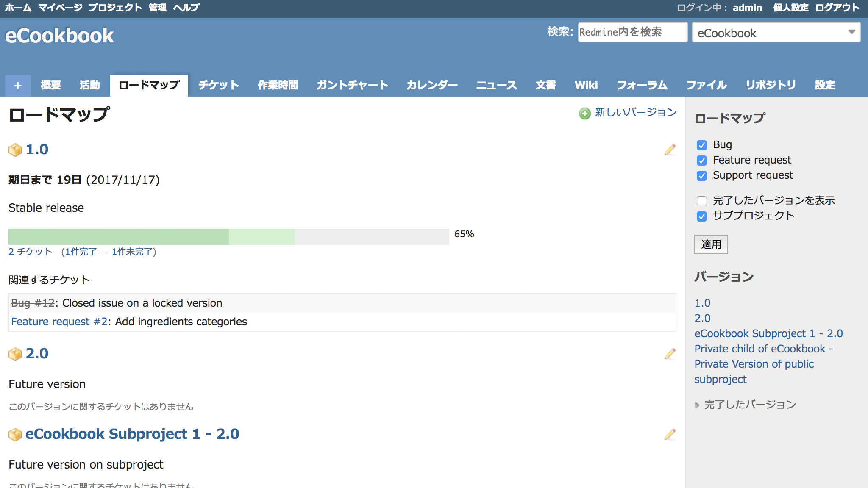Open the ファイル tab
Viewport: 868px width, 488px height.
(x=707, y=85)
